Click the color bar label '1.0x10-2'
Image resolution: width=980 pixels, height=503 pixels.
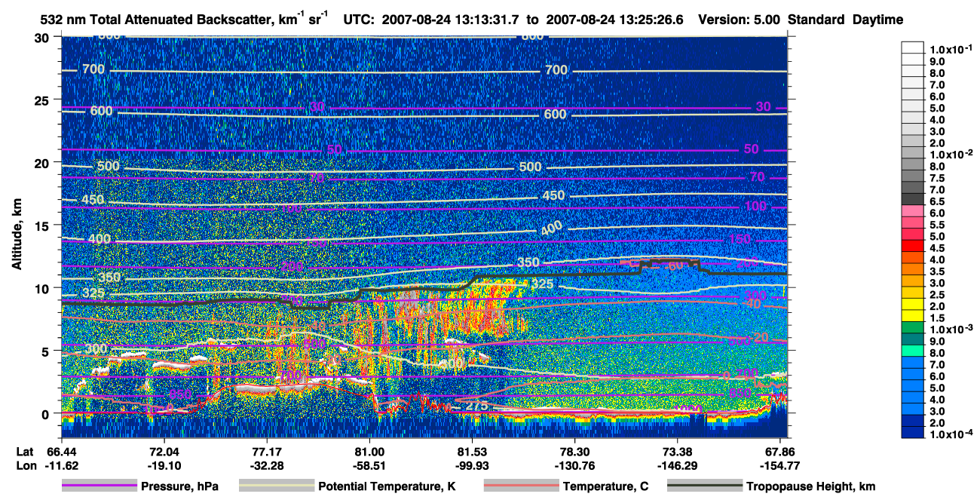coord(950,153)
